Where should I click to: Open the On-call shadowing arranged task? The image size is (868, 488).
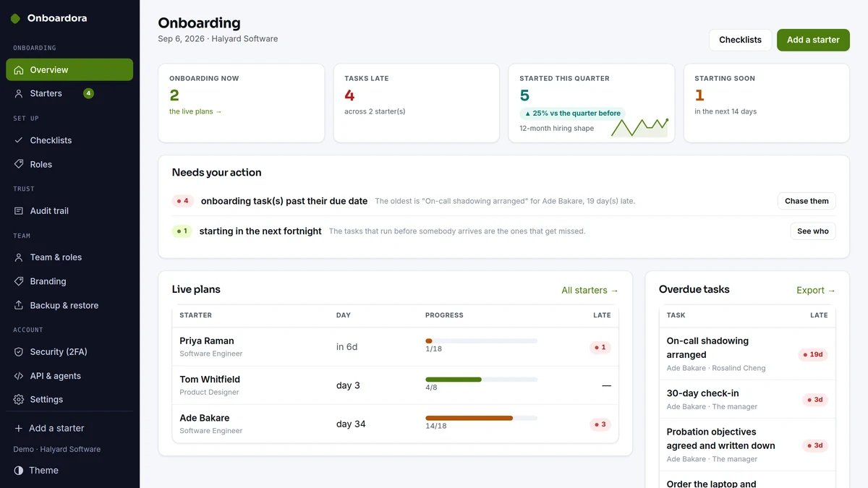click(x=707, y=348)
